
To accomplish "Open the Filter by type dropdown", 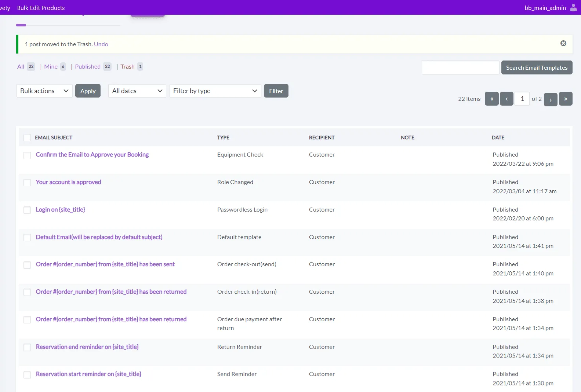I will tap(215, 91).
